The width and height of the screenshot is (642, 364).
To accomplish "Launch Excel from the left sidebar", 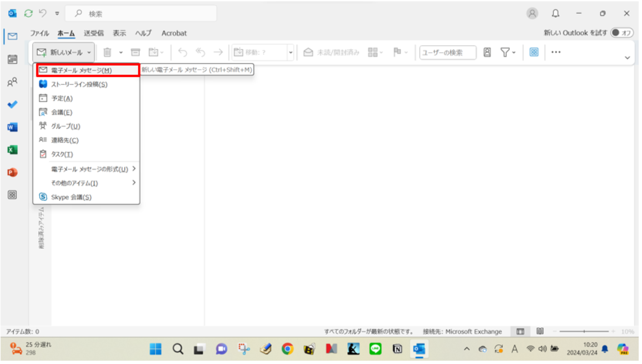I will (12, 150).
